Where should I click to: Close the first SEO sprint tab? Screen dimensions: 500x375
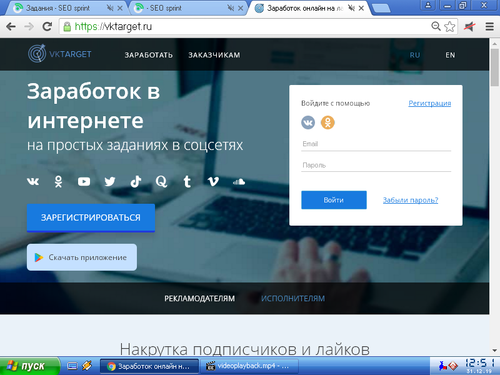click(x=120, y=8)
